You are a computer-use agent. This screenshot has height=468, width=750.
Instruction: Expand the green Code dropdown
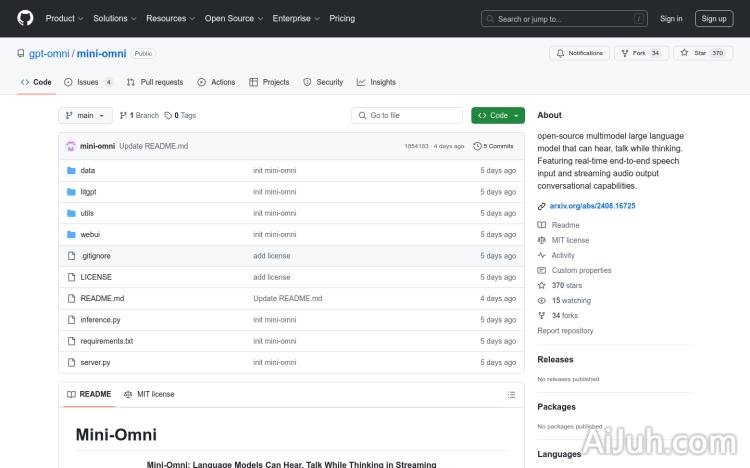pyautogui.click(x=498, y=115)
